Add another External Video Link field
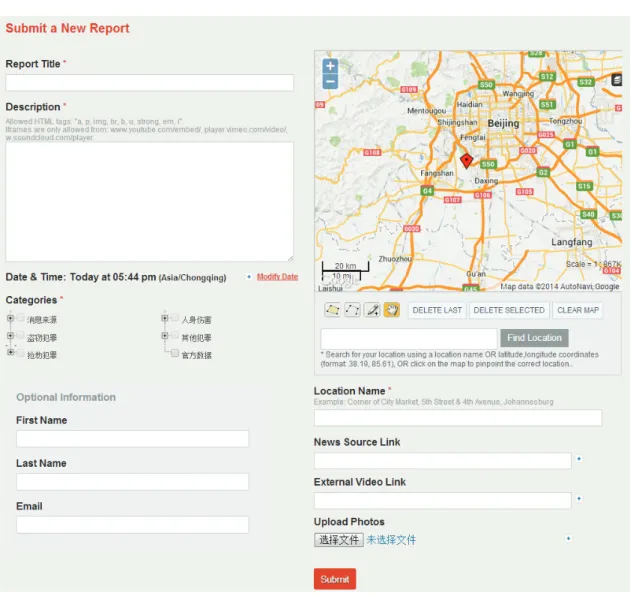The image size is (630, 595). [x=579, y=498]
